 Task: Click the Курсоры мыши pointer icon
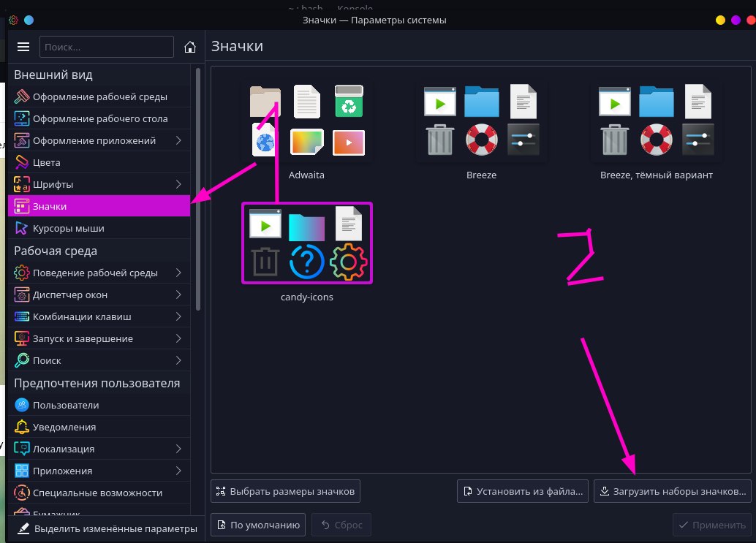[22, 228]
